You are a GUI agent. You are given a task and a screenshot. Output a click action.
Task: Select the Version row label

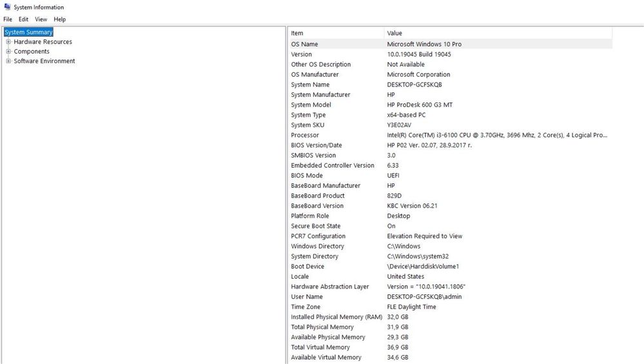click(302, 54)
